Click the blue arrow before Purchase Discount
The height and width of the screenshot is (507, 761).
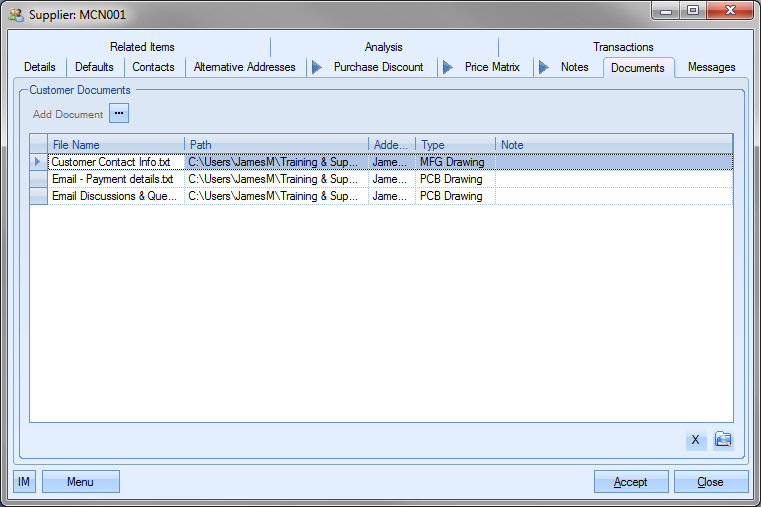317,68
